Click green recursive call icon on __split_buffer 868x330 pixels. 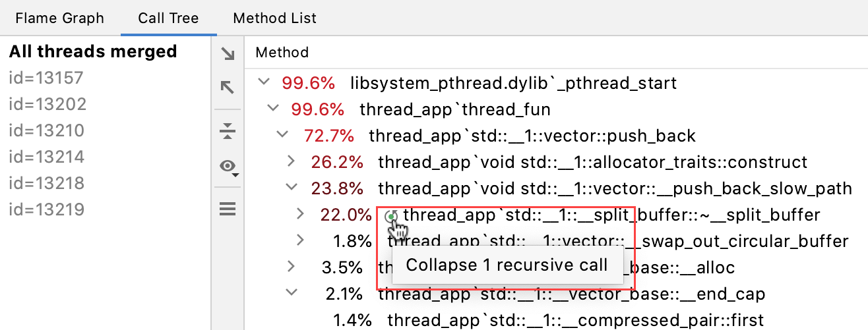[x=392, y=215]
